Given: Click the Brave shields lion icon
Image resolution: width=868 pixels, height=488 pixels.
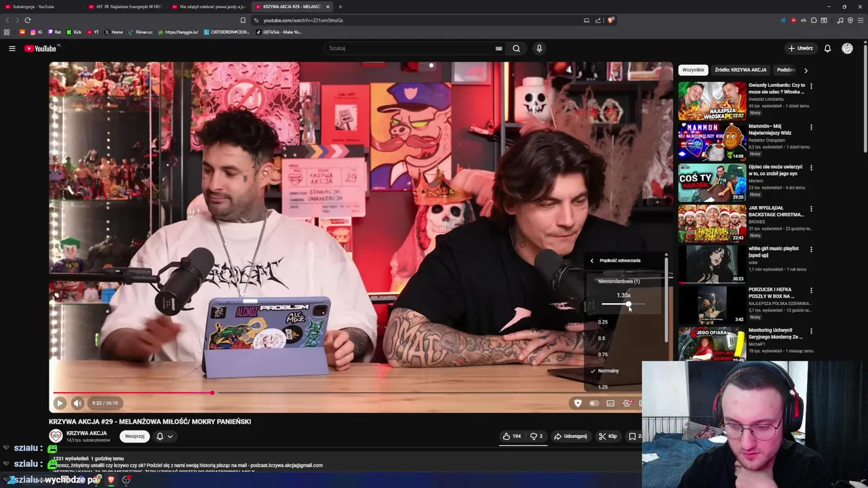Looking at the screenshot, I should 610,20.
